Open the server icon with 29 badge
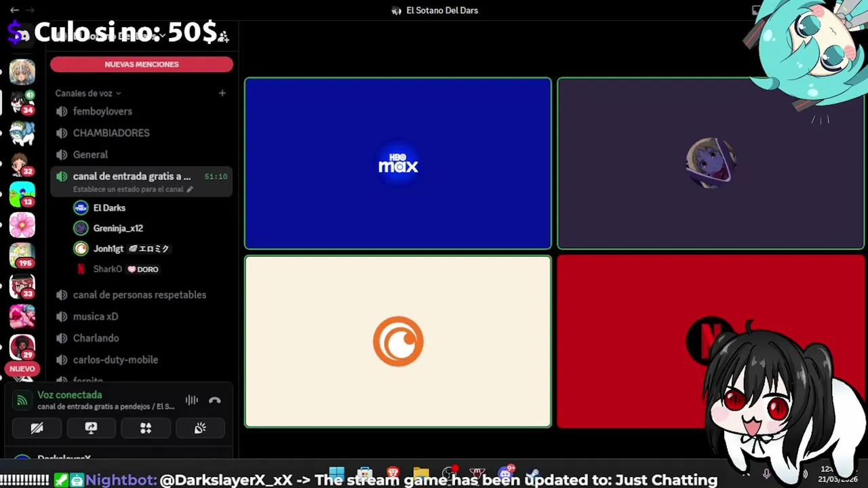 (22, 346)
